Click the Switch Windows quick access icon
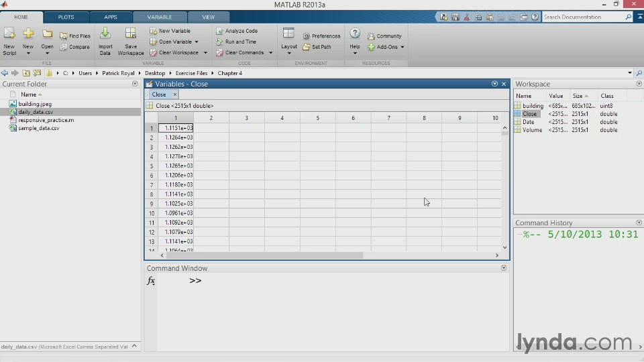 point(524,17)
